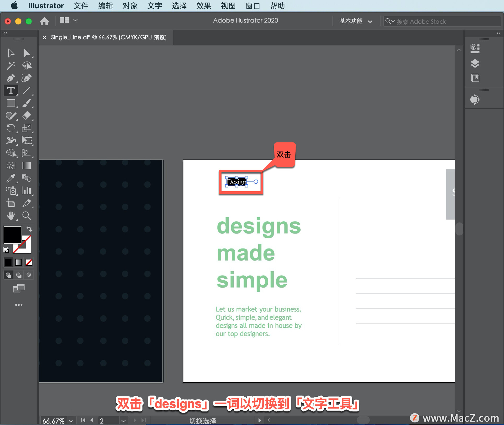Click the black Fill color swatch
This screenshot has width=504, height=425.
coord(12,235)
